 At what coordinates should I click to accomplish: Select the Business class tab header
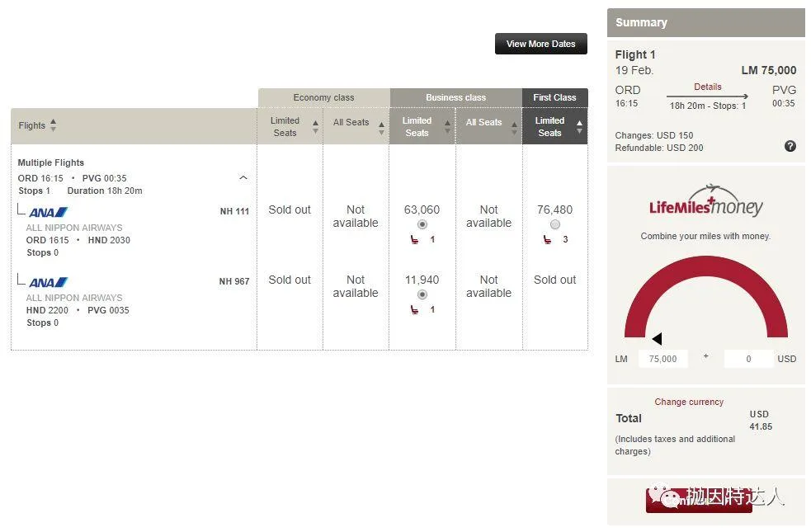click(x=455, y=97)
